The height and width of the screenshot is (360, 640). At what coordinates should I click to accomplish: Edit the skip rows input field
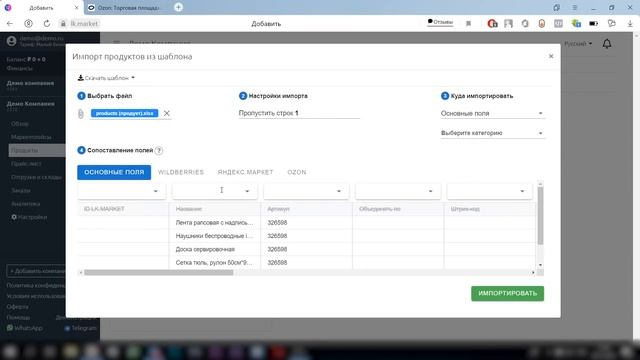click(299, 113)
